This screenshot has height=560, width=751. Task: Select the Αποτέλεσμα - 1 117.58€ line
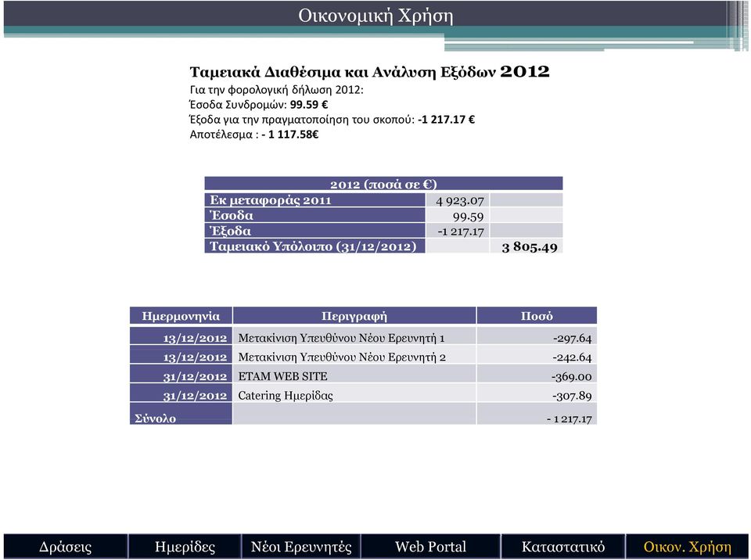pyautogui.click(x=253, y=134)
